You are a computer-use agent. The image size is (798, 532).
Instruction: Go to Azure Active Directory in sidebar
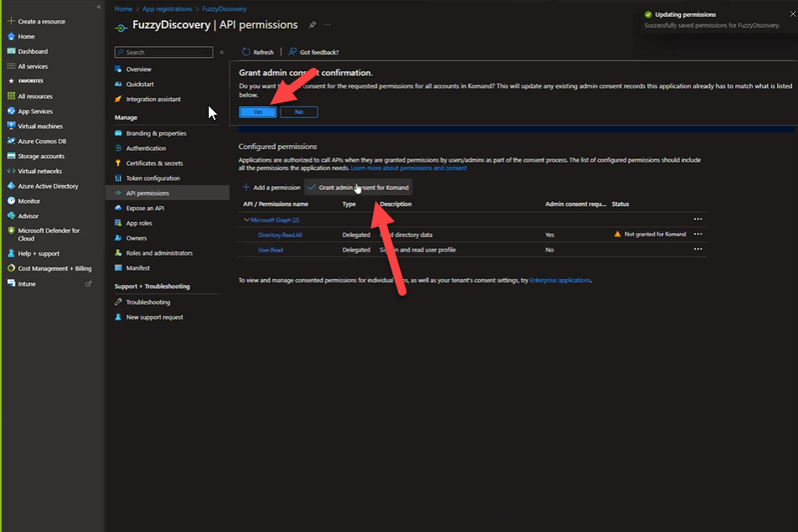(48, 186)
